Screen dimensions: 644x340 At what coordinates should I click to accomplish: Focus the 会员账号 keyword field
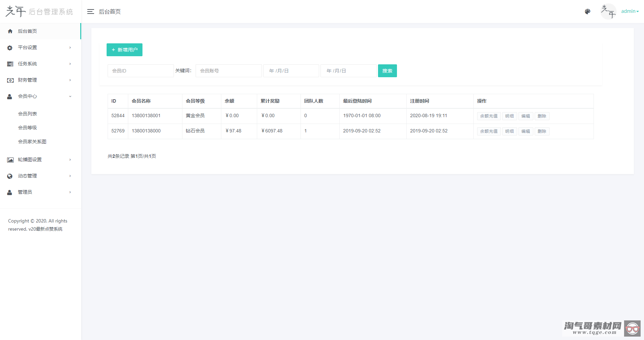[229, 71]
